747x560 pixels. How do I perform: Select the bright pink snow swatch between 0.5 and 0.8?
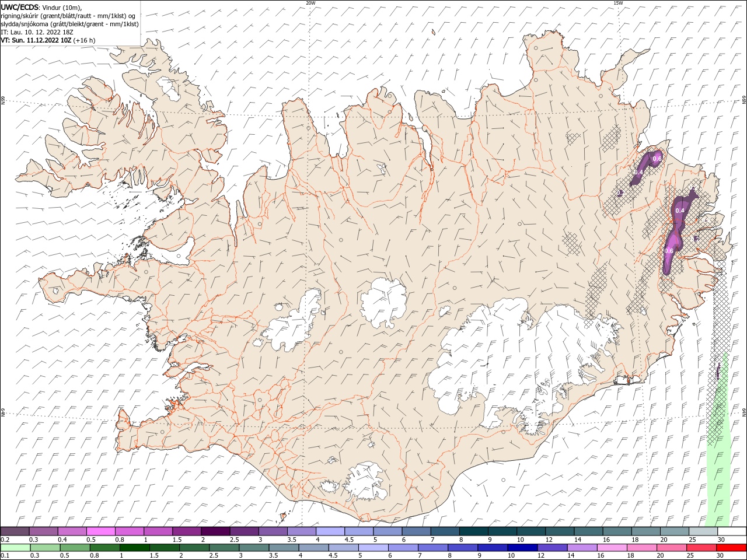pos(100,531)
